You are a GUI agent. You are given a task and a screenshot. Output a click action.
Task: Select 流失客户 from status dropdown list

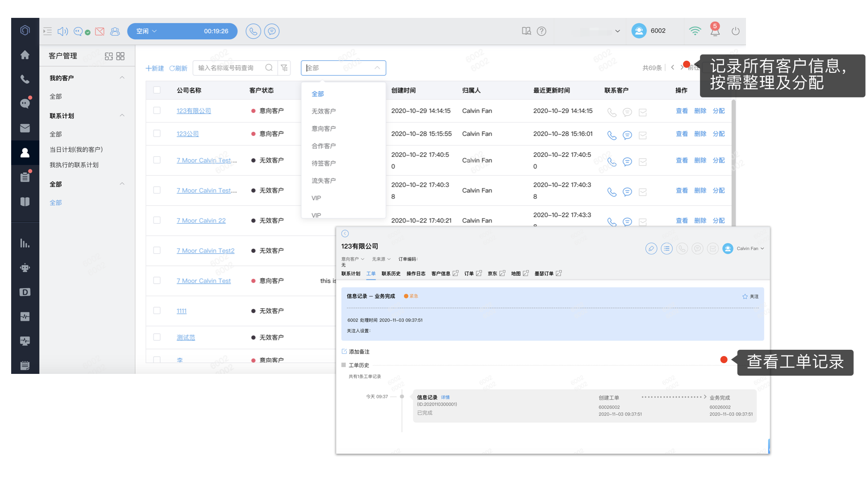[324, 180]
